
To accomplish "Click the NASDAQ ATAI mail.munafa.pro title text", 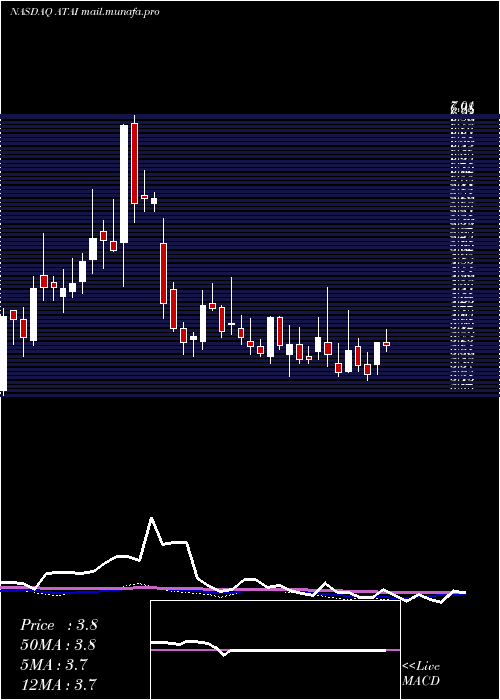I will point(85,12).
